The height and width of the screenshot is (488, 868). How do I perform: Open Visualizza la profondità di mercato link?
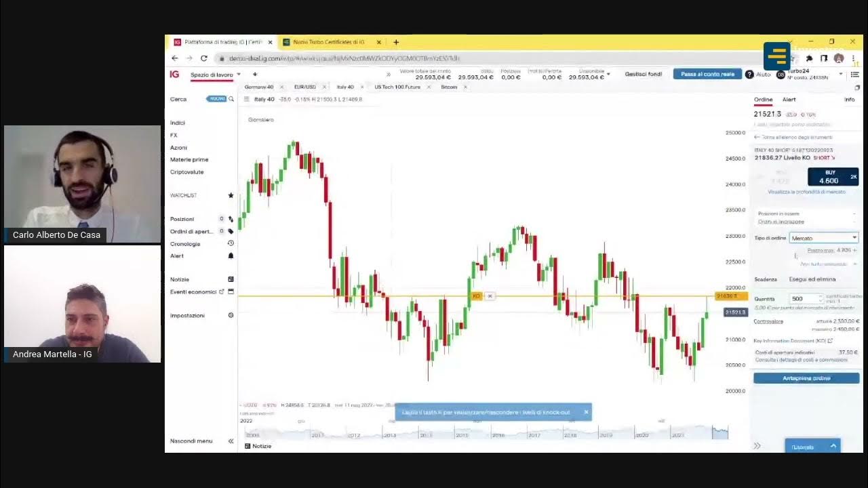click(x=806, y=192)
